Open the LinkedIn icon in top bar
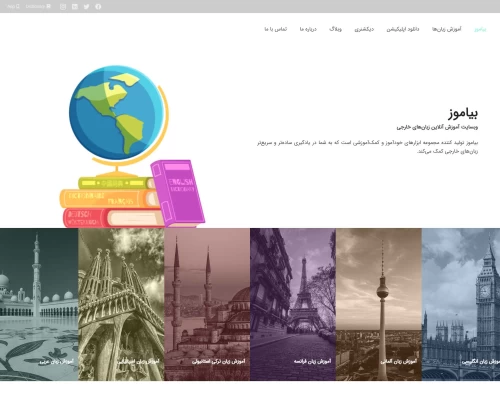 pos(75,7)
